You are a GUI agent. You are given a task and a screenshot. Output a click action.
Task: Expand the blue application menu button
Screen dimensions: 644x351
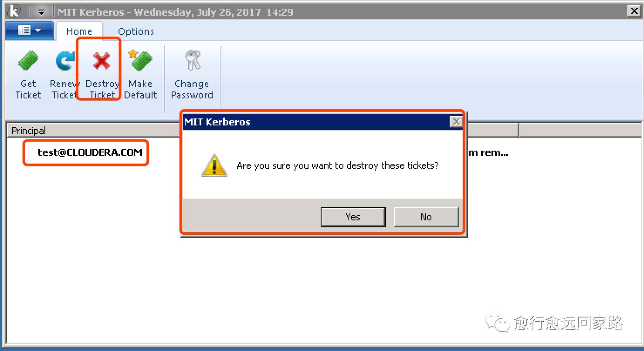(30, 30)
